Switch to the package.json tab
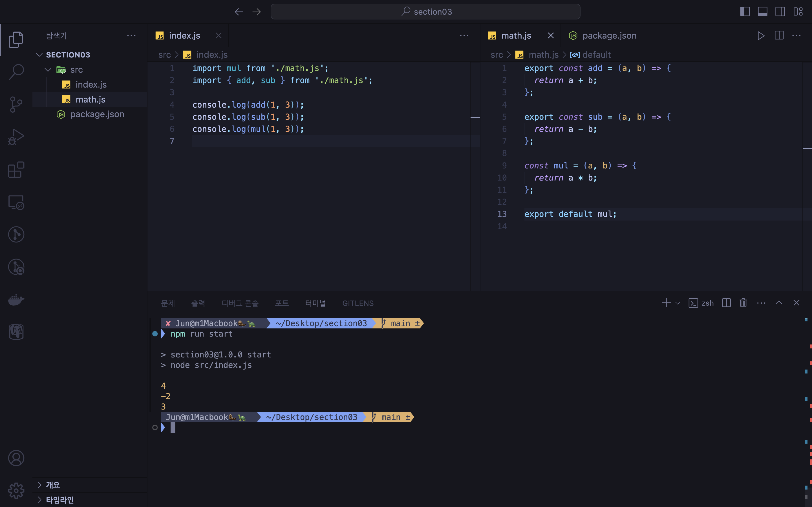Screen dimensions: 812x507 609,35
